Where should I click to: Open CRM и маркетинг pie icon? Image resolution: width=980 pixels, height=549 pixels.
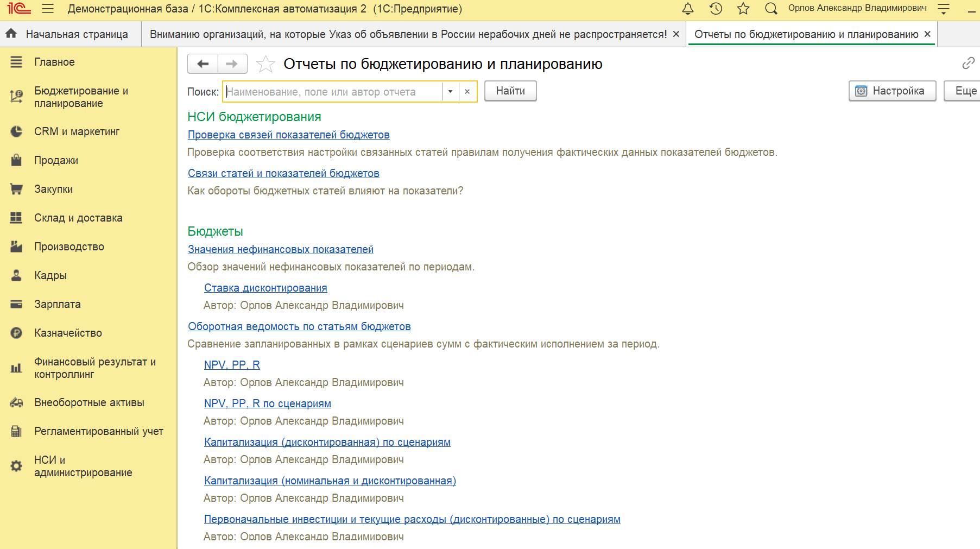pyautogui.click(x=16, y=131)
